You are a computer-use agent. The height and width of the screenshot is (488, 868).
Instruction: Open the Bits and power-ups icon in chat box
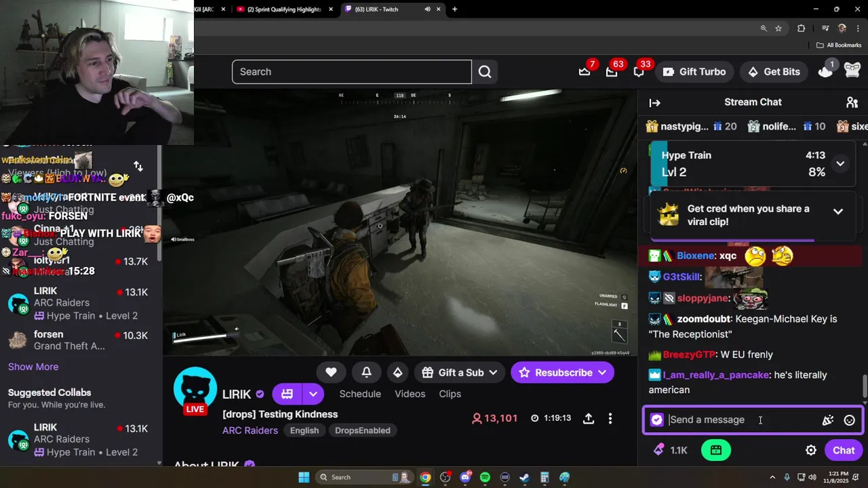click(x=828, y=420)
